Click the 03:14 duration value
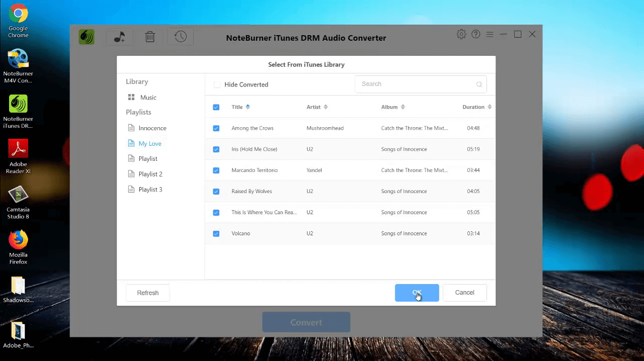The width and height of the screenshot is (644, 361). coord(473,234)
